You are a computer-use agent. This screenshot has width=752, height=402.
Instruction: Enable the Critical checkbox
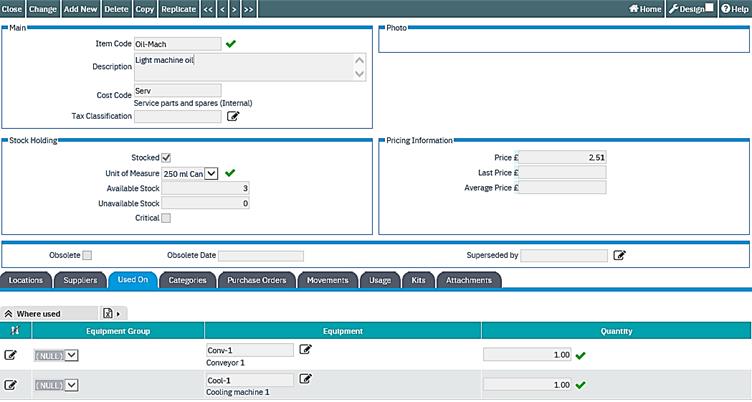(166, 218)
